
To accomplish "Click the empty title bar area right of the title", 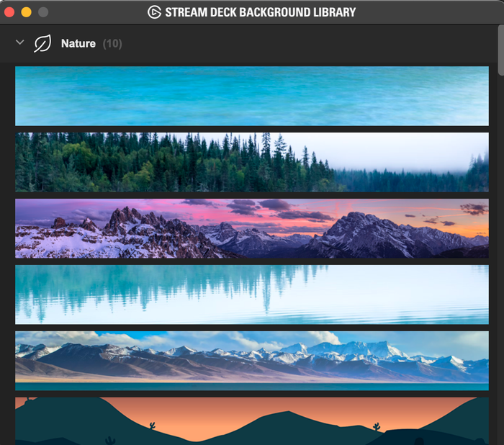I will [428, 12].
